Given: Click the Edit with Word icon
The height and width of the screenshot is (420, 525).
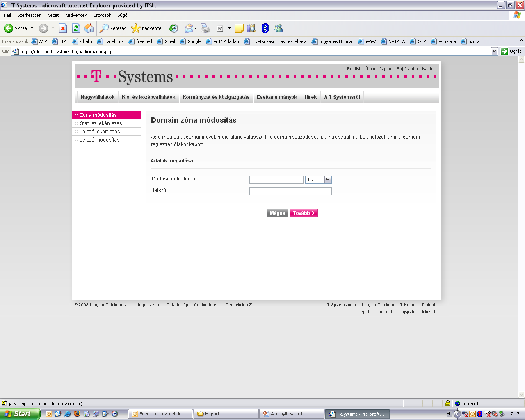Looking at the screenshot, I should (x=220, y=28).
